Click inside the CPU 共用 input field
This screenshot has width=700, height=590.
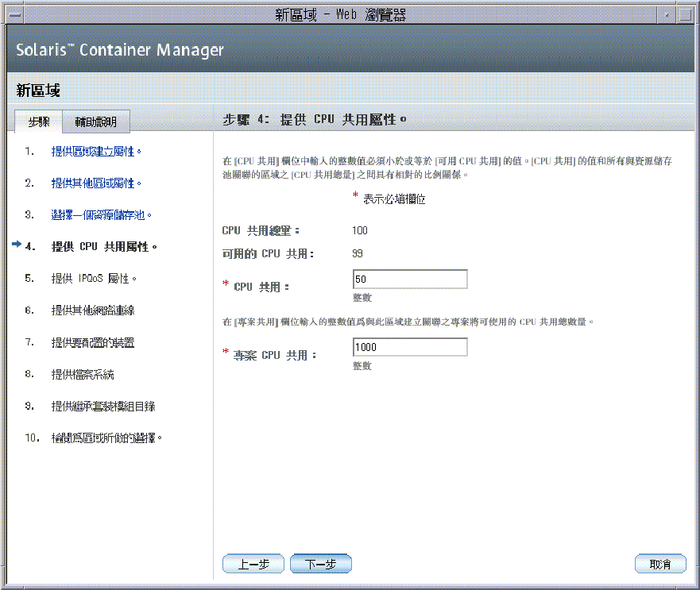[x=409, y=279]
